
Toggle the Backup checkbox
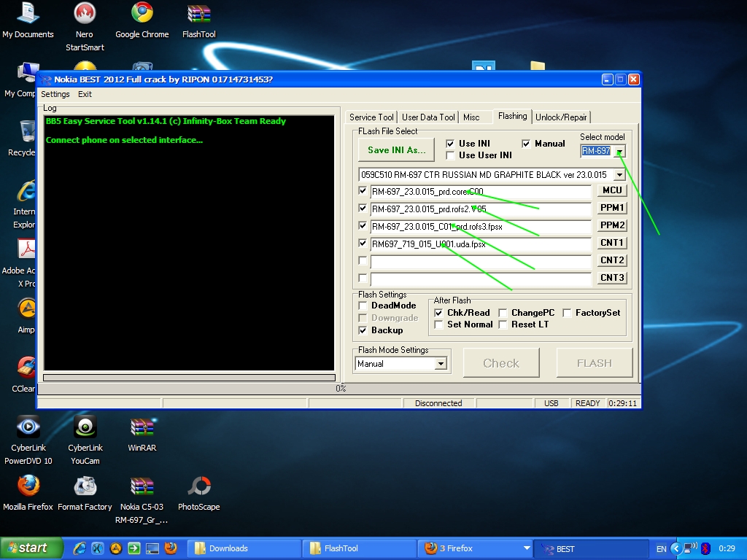coord(363,330)
